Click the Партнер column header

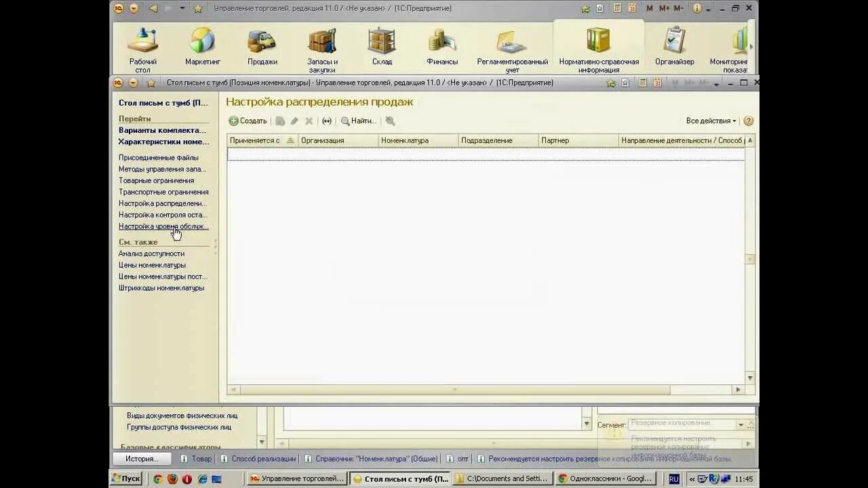578,140
